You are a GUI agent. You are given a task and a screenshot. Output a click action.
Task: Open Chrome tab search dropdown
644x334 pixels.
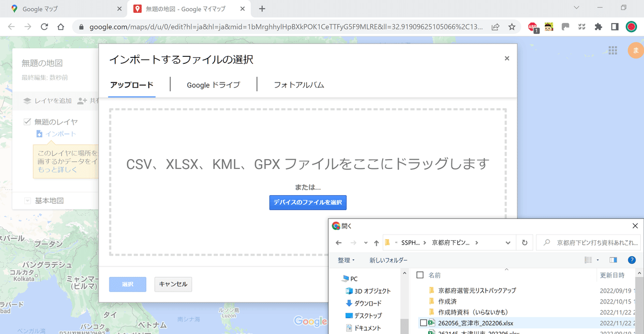tap(577, 8)
